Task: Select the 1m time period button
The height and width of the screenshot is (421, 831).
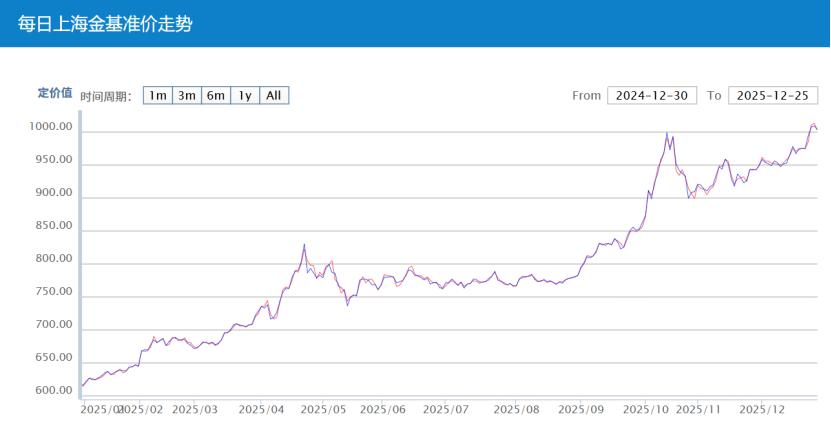Action: coord(157,96)
